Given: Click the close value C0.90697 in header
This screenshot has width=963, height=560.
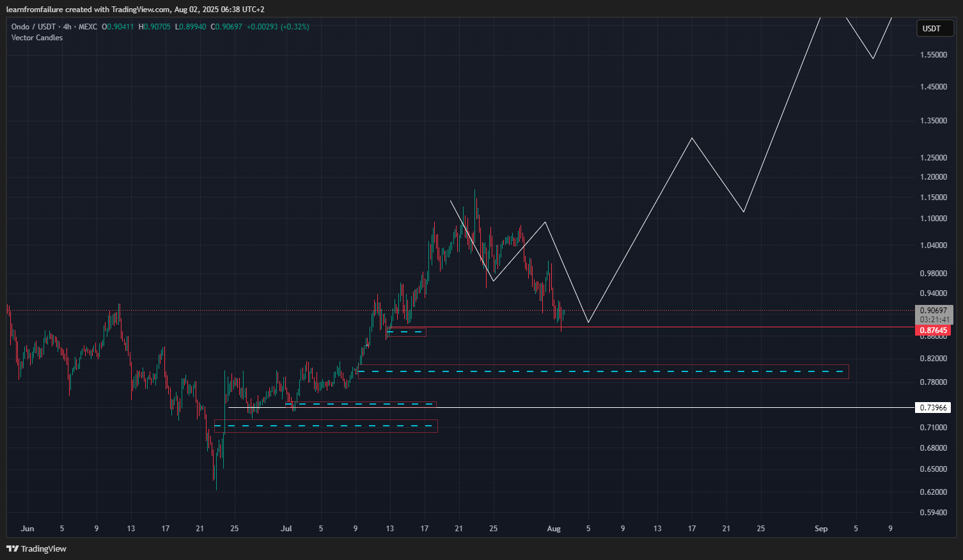Looking at the screenshot, I should click(x=226, y=27).
